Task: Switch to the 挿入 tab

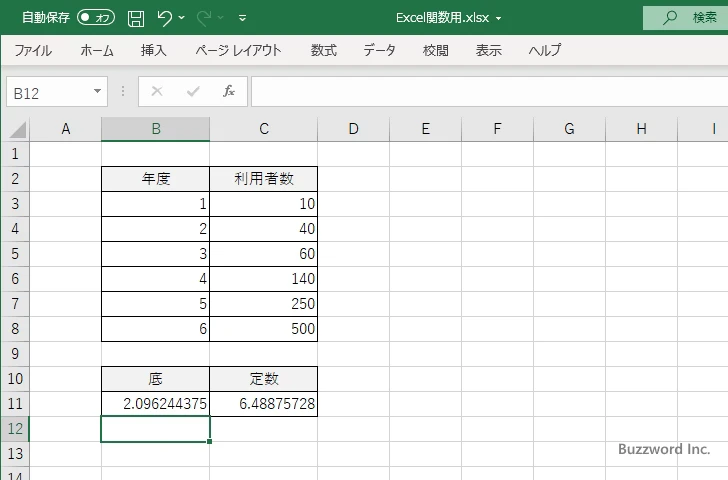Action: point(154,50)
